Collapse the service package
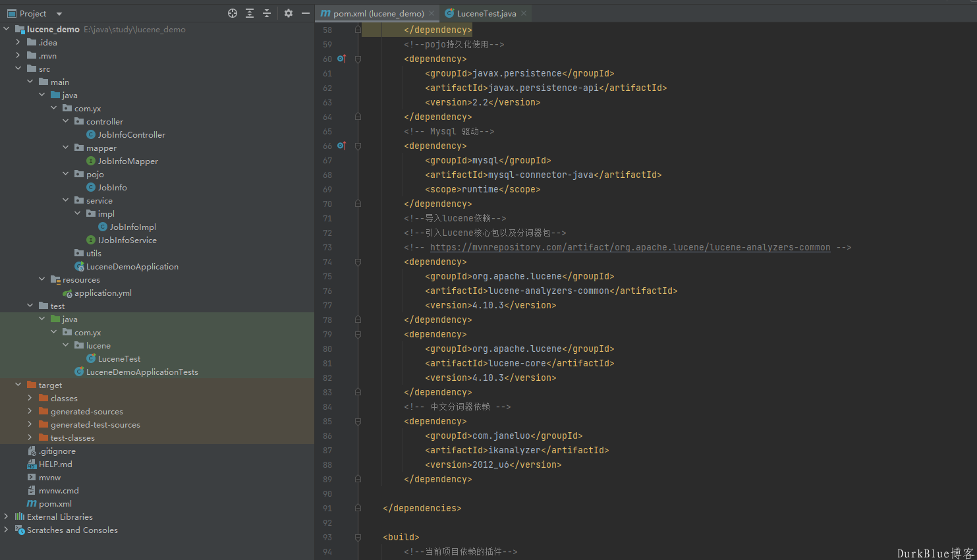Viewport: 977px width, 560px height. click(x=66, y=200)
